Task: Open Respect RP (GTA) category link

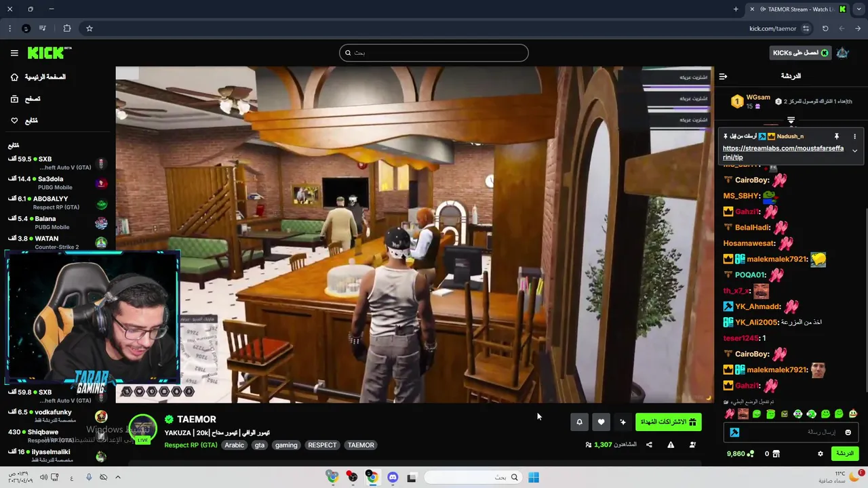Action: (191, 445)
